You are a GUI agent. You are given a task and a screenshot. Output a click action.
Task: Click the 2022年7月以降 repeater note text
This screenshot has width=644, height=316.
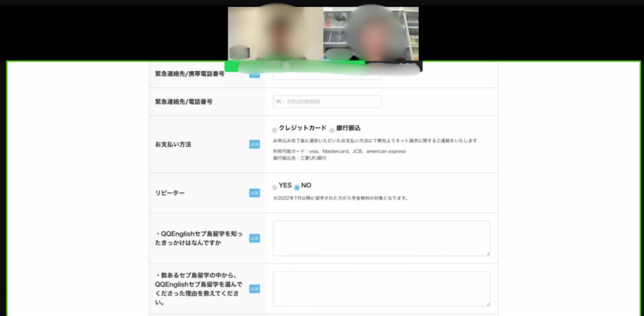coord(340,199)
